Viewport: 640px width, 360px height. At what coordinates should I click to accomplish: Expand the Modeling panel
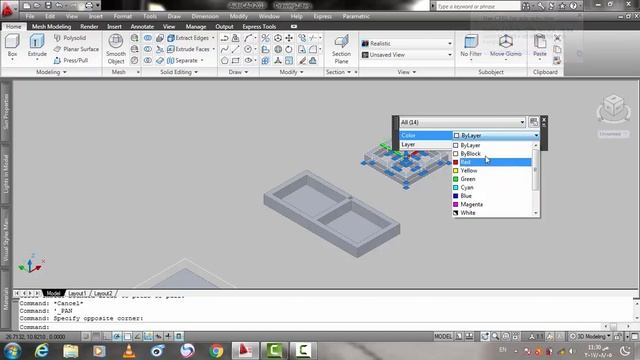click(51, 72)
